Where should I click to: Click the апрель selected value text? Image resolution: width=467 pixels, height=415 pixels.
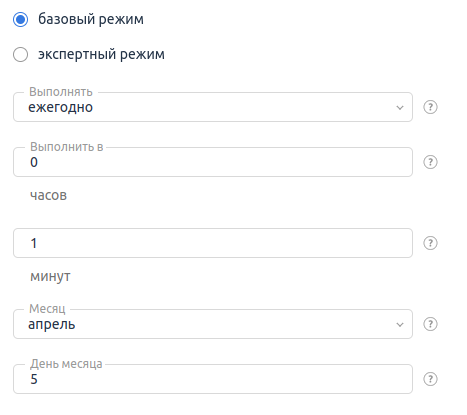[x=52, y=325]
